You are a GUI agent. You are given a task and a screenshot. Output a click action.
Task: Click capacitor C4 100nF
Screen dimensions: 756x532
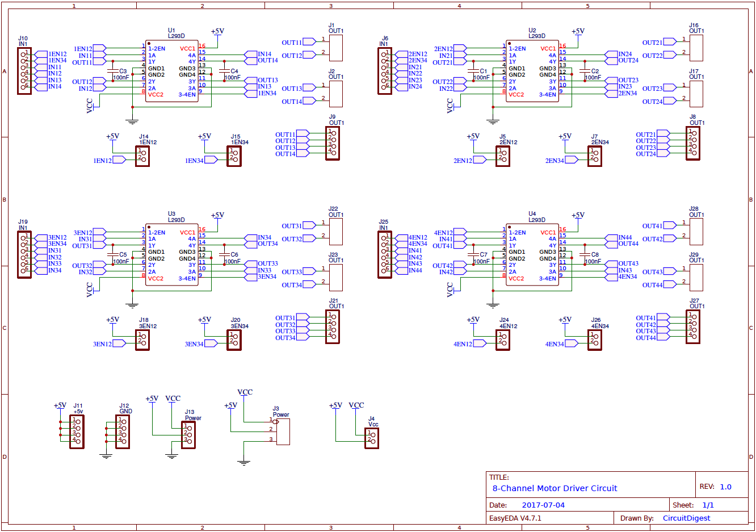[225, 72]
